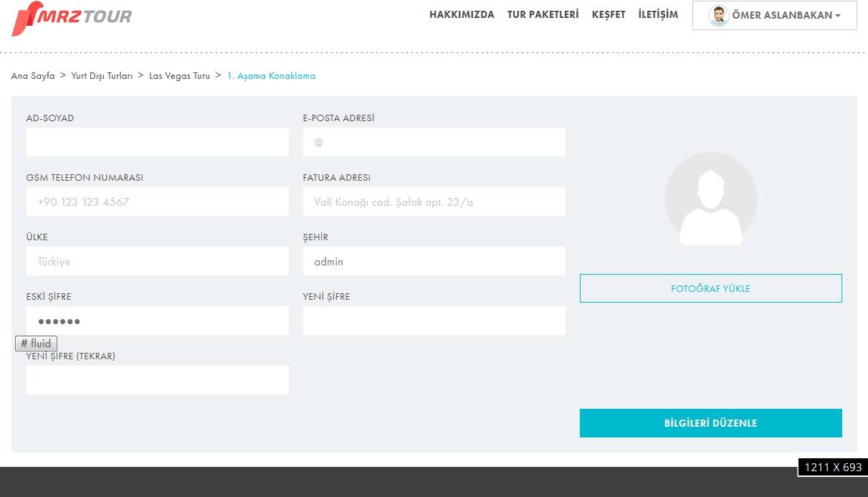
Task: Go to Ana Sayfa breadcrumb link
Action: (33, 76)
